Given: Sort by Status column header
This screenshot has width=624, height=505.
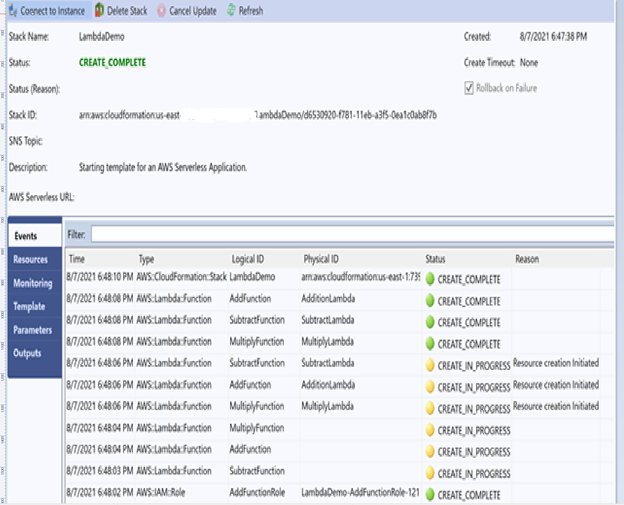Looking at the screenshot, I should point(435,259).
